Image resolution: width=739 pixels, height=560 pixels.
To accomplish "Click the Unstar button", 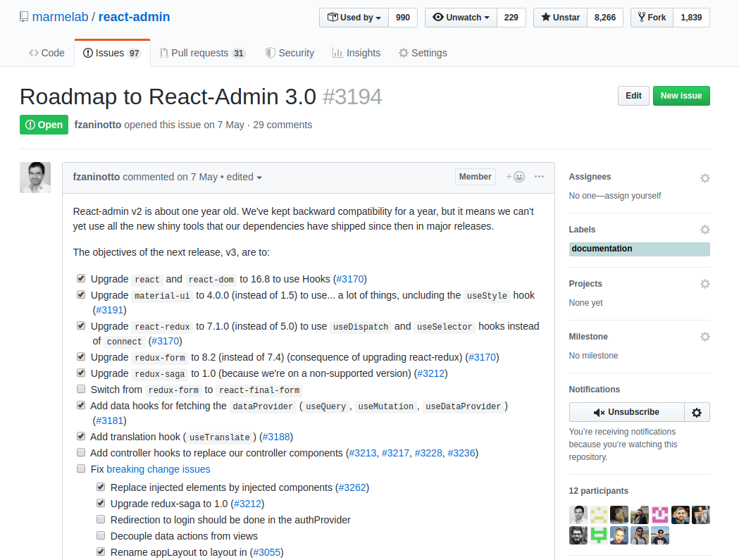I will pos(560,18).
